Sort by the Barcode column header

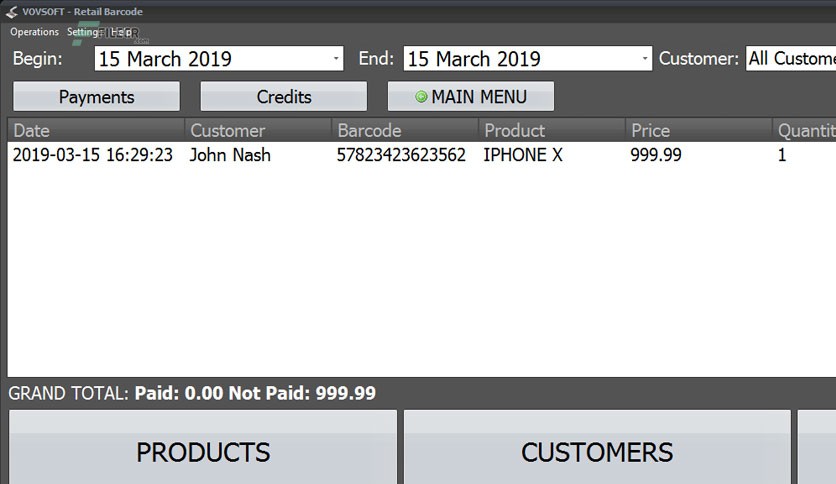405,130
